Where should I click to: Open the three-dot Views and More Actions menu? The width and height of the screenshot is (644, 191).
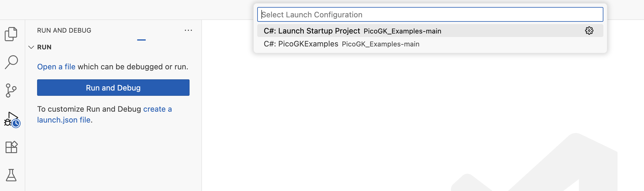188,30
